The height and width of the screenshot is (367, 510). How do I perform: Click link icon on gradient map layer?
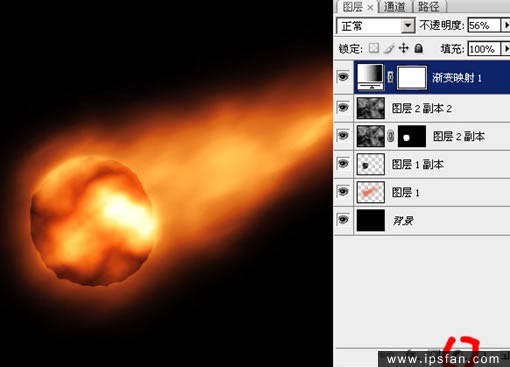point(390,77)
